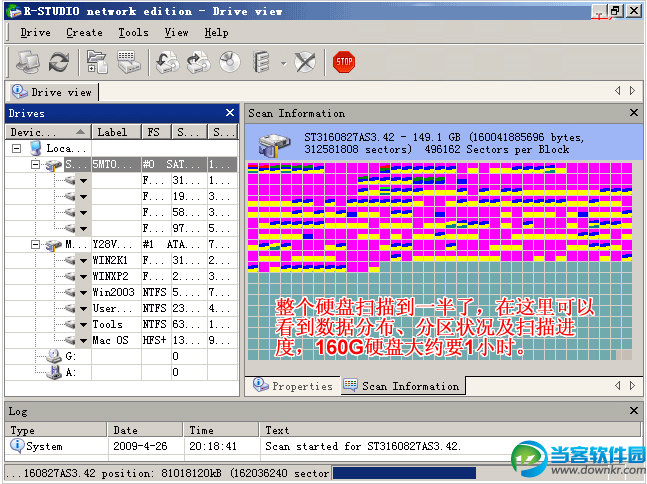
Task: Open dropdown arrow on WIN2K1 partition
Action: pos(83,261)
